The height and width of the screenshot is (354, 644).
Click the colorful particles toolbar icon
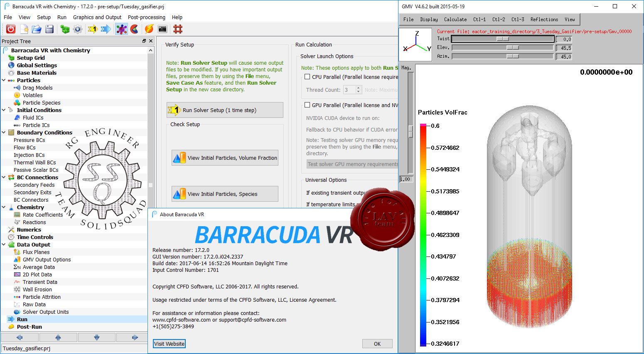click(121, 29)
